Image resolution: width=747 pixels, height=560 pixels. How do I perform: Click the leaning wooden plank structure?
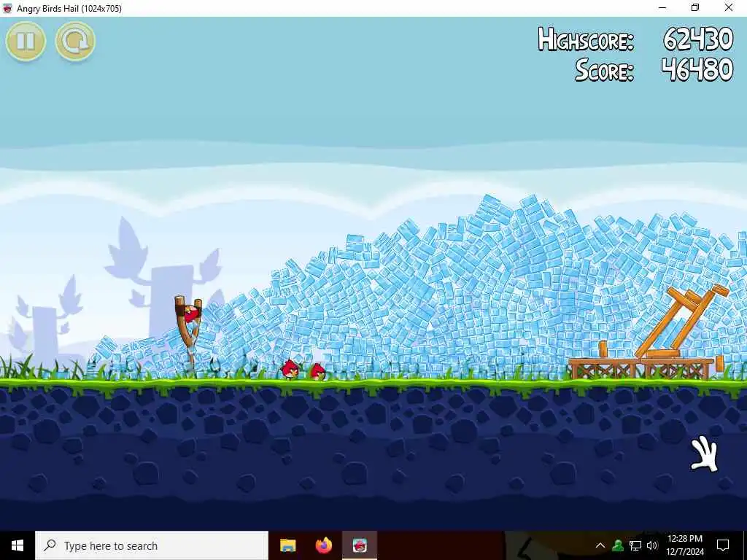pos(681,322)
